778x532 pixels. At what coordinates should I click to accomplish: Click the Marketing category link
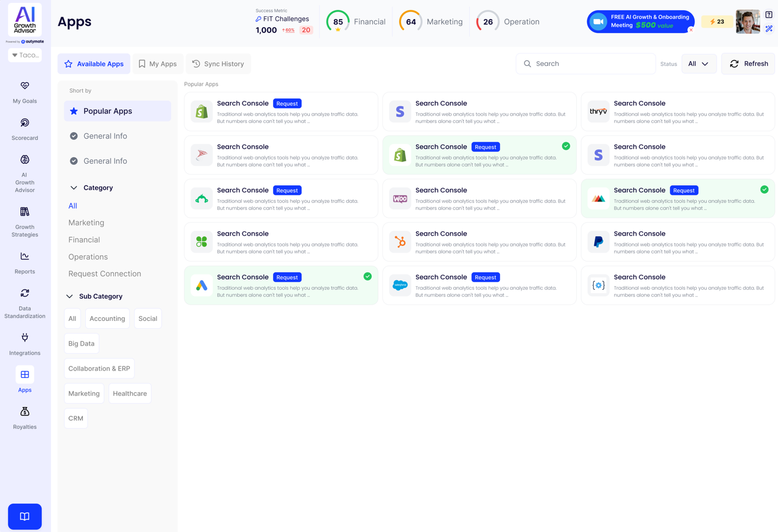[x=86, y=223]
